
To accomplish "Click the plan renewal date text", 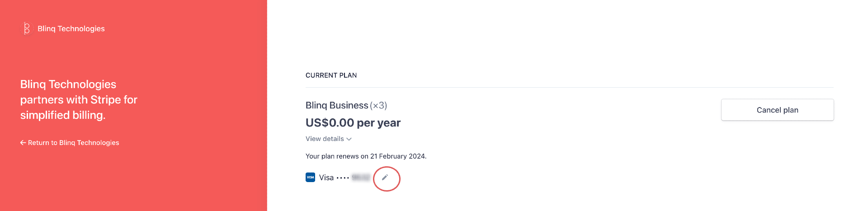I will tap(366, 156).
